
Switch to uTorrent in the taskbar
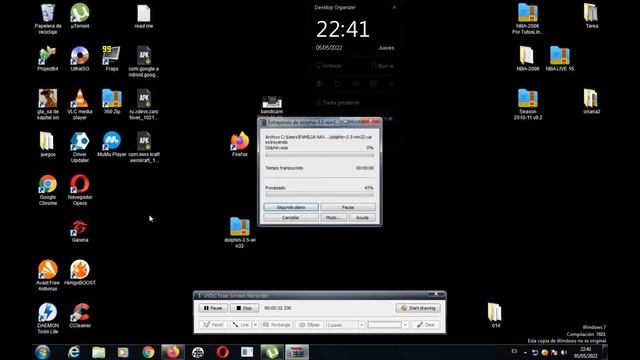pos(272,352)
